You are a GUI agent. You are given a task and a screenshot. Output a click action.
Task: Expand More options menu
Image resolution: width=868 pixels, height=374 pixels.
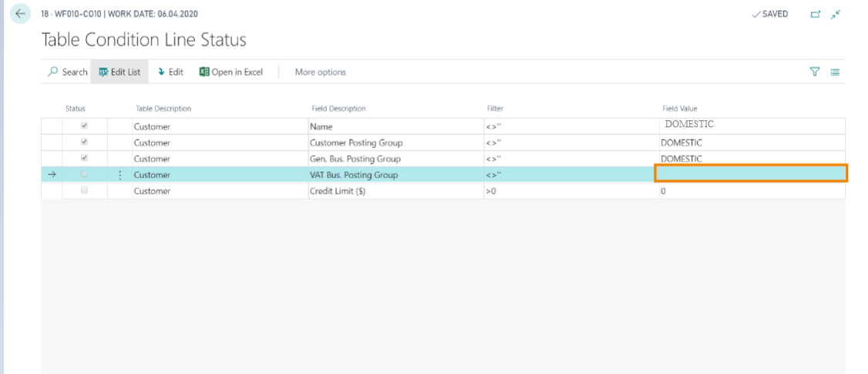pos(320,72)
